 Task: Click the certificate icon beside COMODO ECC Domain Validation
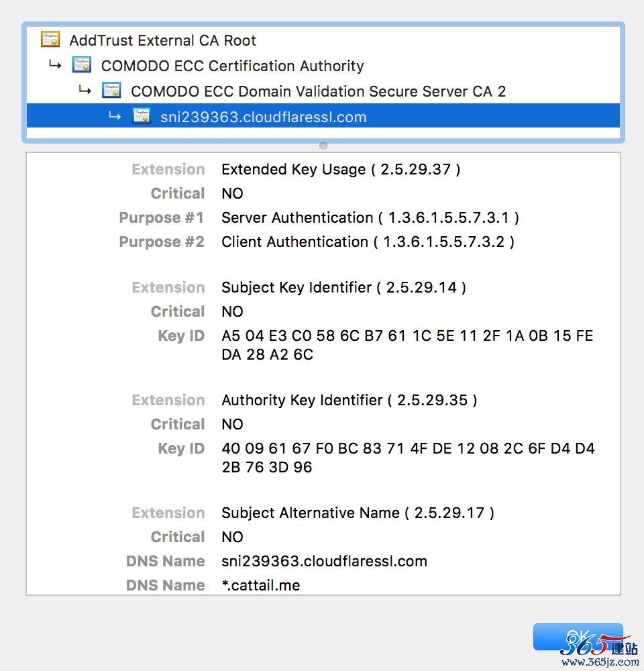(111, 91)
